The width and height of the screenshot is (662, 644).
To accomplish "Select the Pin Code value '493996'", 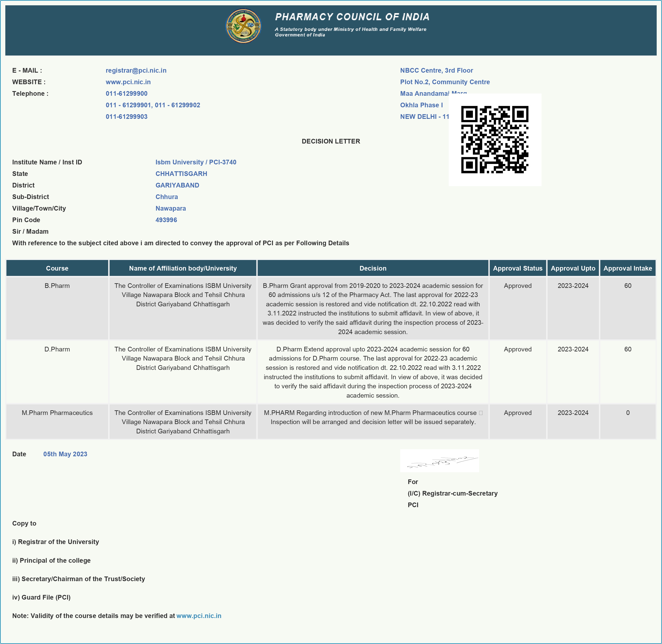I will pos(166,220).
